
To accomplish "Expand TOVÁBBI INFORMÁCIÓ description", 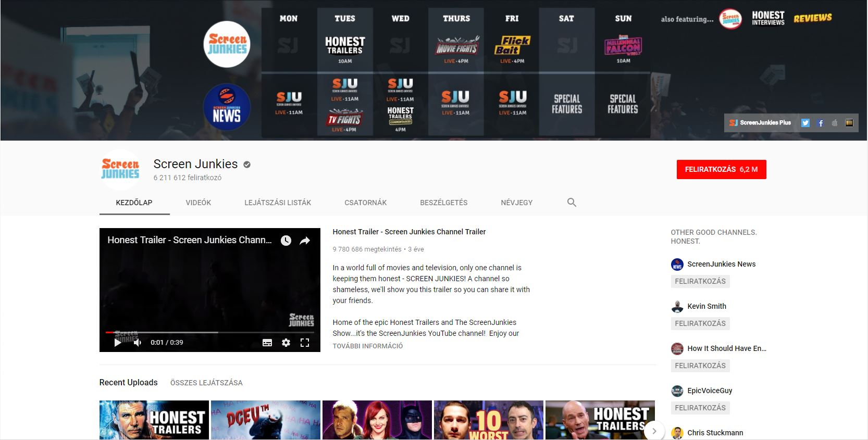I will (x=368, y=346).
